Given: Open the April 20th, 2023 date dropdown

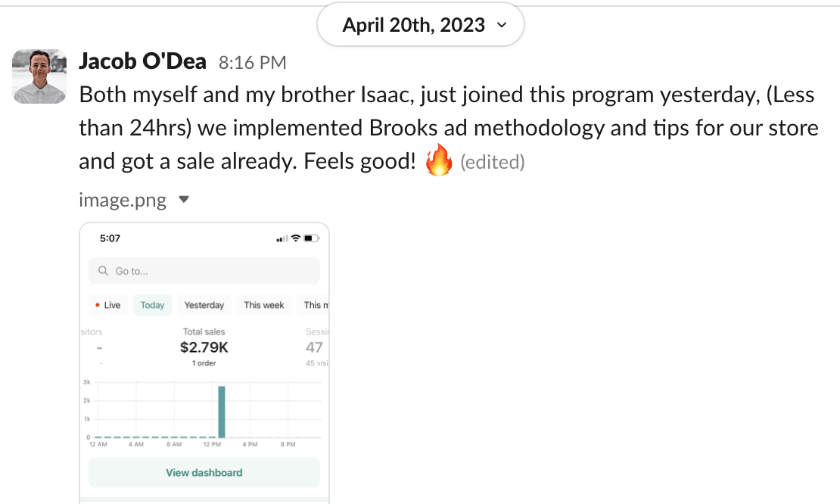Looking at the screenshot, I should point(420,25).
